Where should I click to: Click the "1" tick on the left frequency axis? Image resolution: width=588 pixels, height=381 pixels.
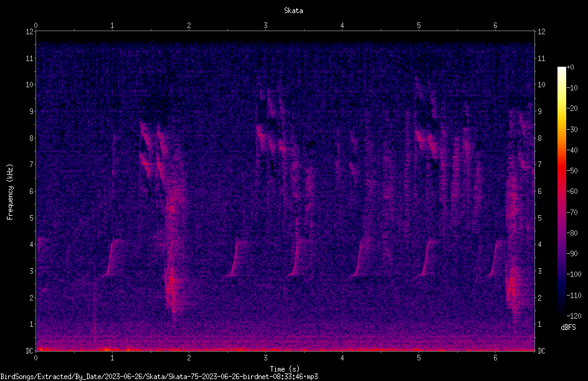pos(31,324)
